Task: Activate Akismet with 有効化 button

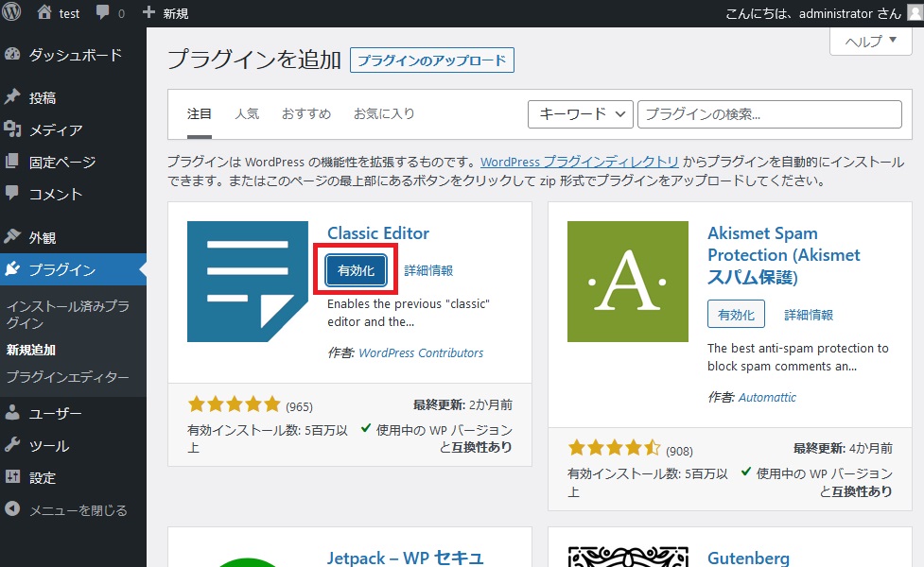Action: (736, 315)
